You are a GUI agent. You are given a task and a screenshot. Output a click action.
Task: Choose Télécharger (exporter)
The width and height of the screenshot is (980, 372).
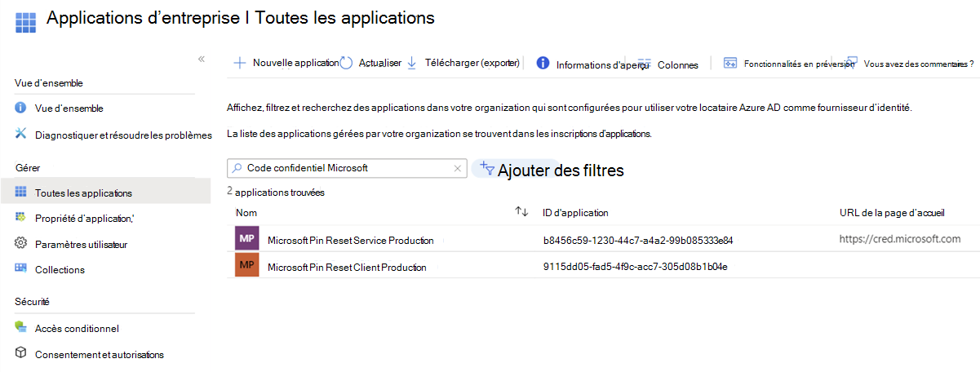tap(472, 63)
